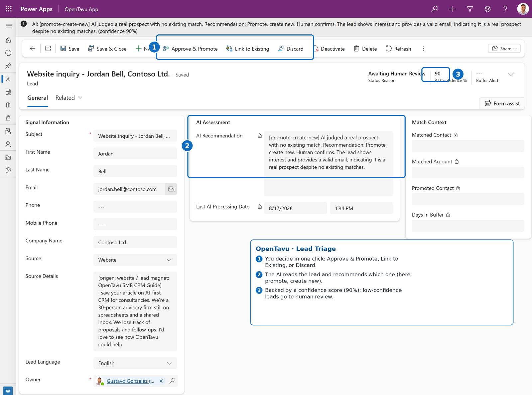Open the single person contact sidebar icon
The width and height of the screenshot is (532, 395).
tap(8, 144)
